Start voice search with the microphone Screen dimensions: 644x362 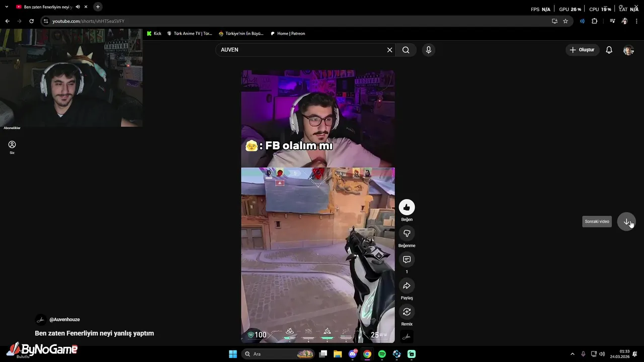point(428,50)
